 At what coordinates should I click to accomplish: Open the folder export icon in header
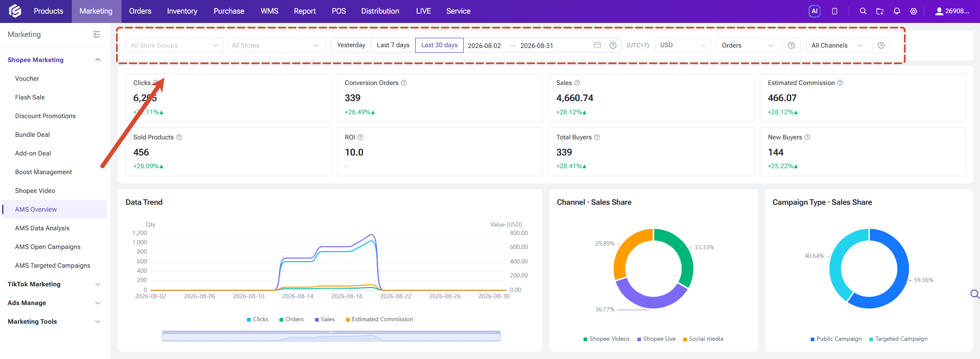click(880, 11)
